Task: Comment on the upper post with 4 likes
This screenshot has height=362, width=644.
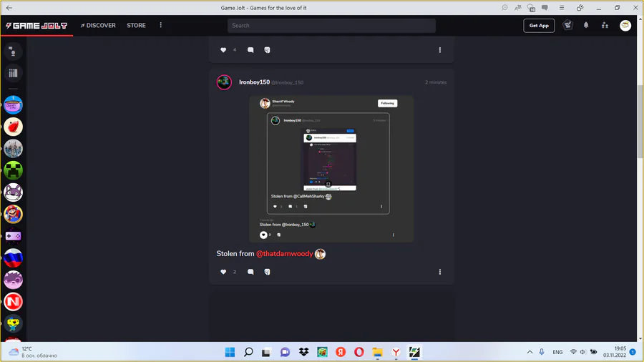Action: [x=250, y=50]
